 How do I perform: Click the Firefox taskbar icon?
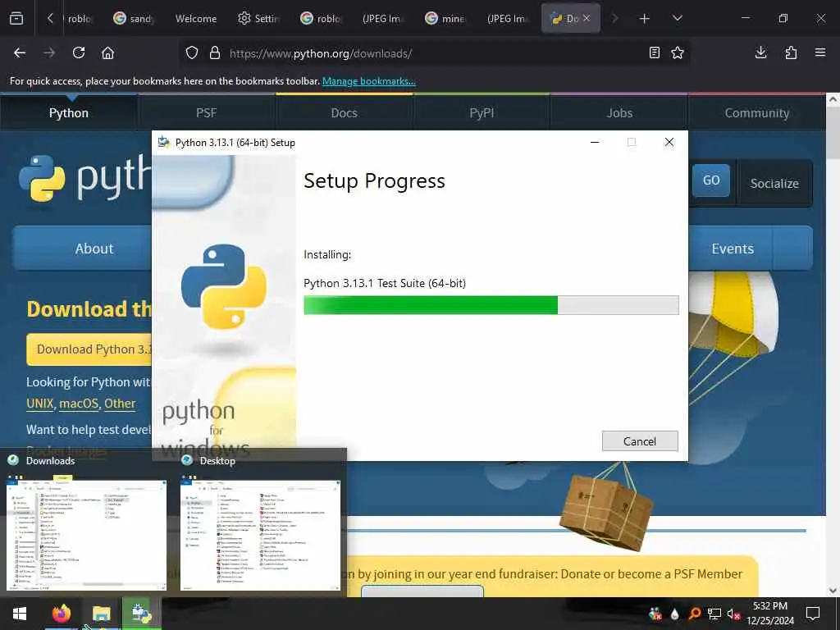(x=61, y=614)
